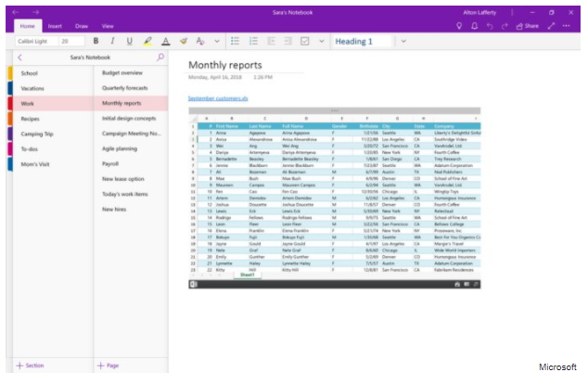
Task: Open the Agile planning page
Action: (x=131, y=148)
